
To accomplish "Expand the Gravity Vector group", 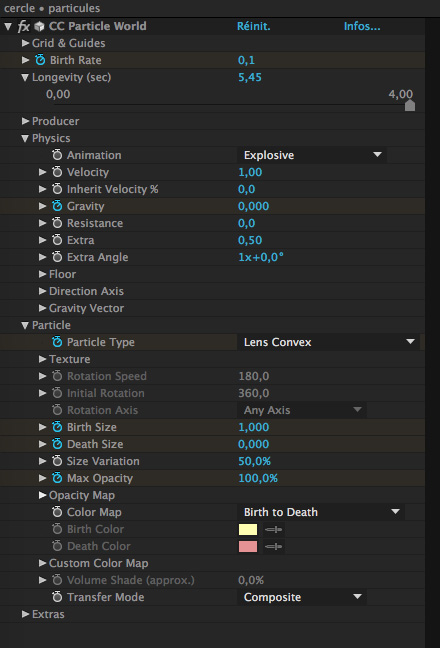I will [42, 308].
